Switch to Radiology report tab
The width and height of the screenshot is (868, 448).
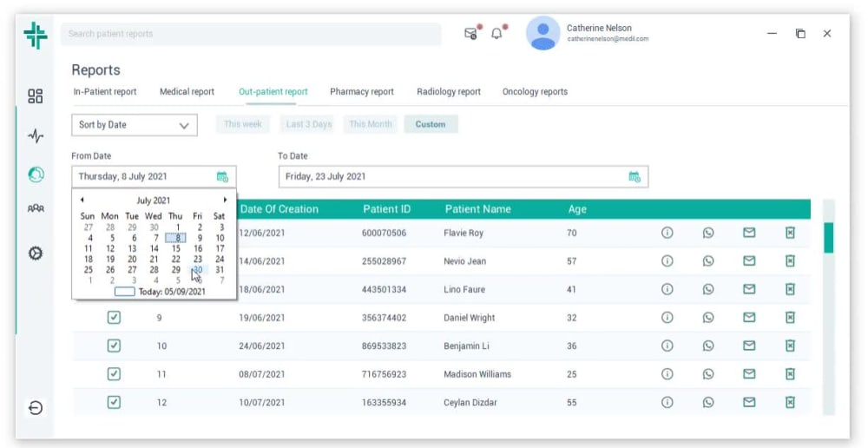[x=449, y=92]
